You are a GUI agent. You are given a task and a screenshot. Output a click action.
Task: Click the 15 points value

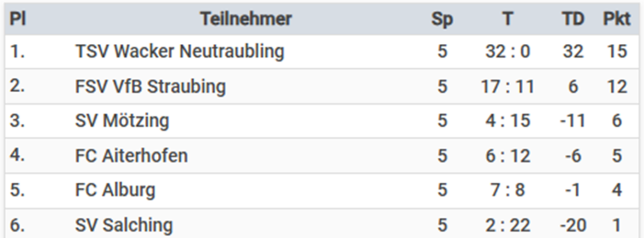pos(616,52)
